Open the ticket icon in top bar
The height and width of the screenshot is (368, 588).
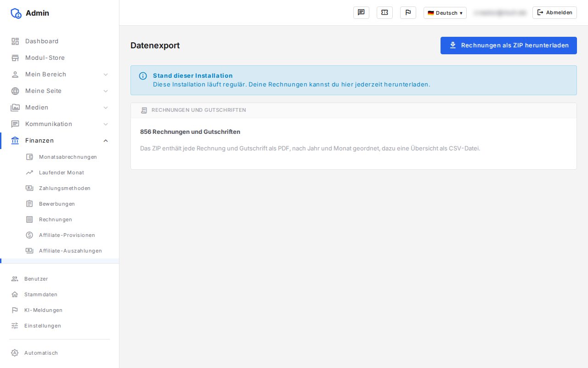[384, 12]
